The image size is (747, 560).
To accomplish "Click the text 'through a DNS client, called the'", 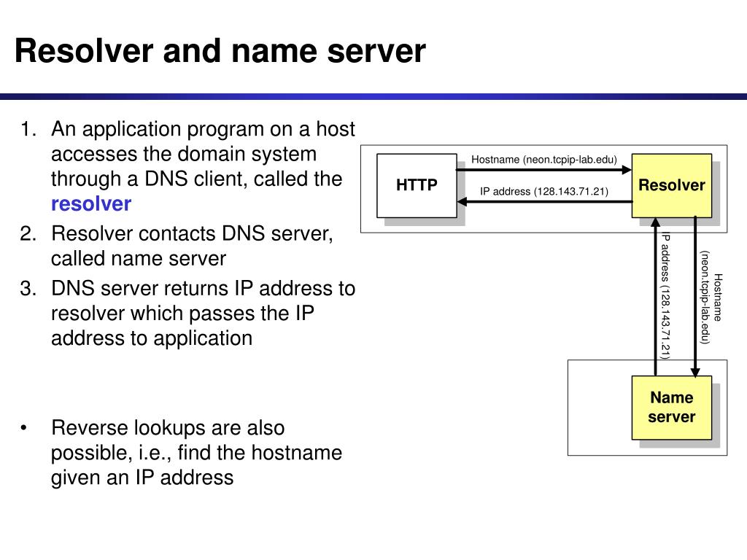I will [197, 179].
